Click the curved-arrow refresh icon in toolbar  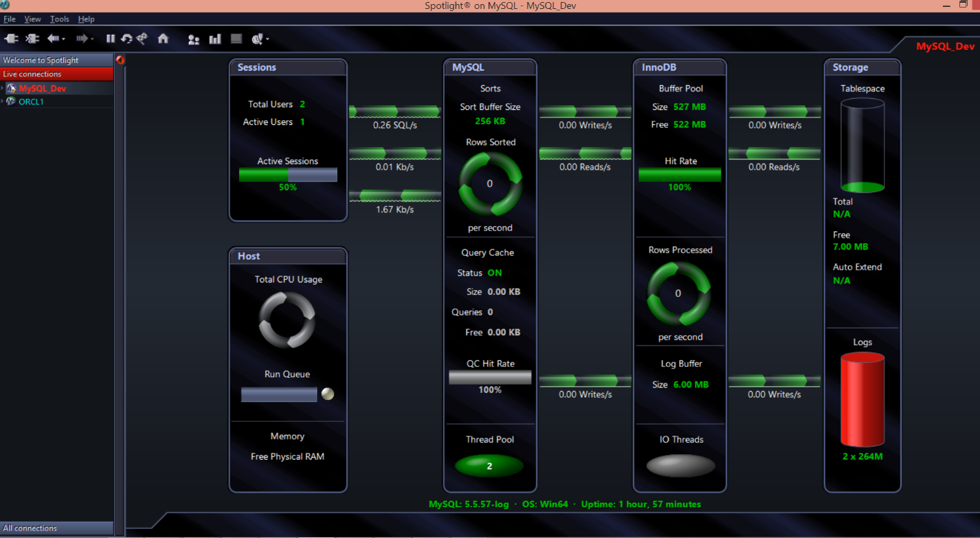pyautogui.click(x=126, y=39)
